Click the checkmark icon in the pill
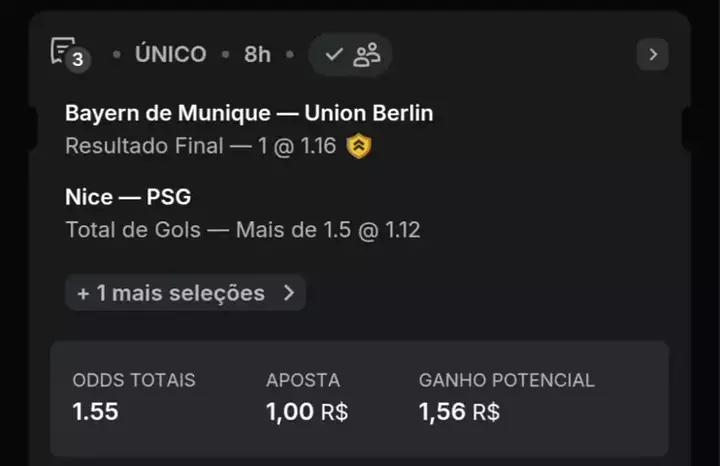 (x=334, y=55)
